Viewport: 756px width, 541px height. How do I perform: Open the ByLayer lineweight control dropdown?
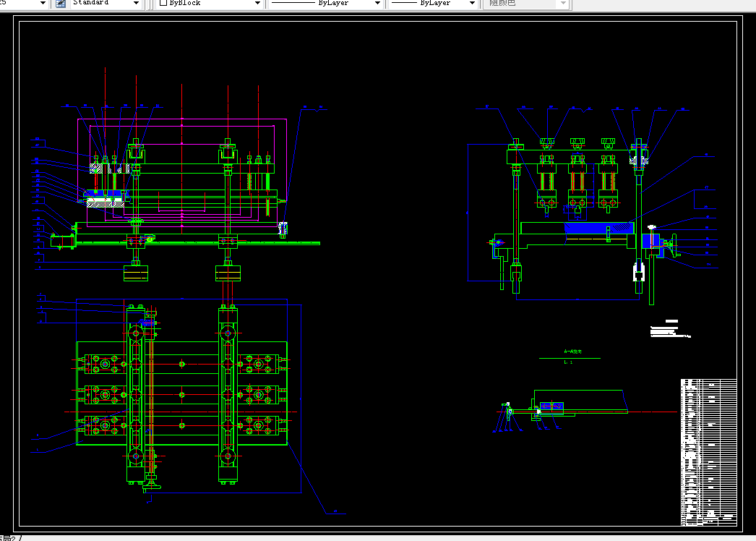pos(432,3)
